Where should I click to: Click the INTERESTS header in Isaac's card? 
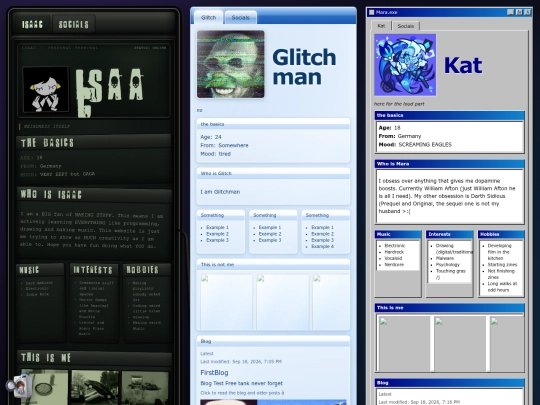(93, 270)
